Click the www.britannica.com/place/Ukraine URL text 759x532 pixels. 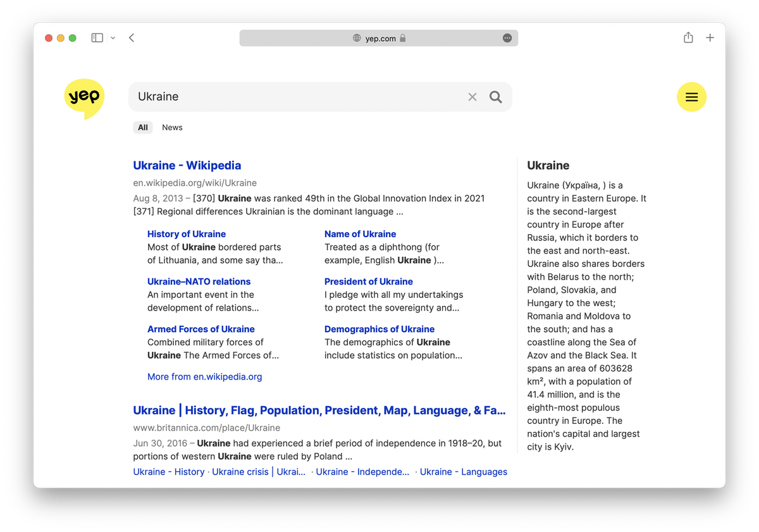tap(207, 428)
